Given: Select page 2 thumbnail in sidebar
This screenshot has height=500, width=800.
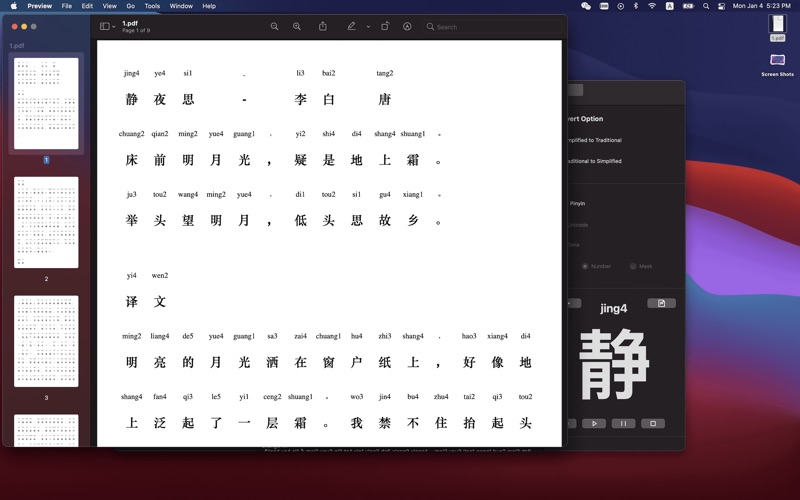Looking at the screenshot, I should (46, 223).
